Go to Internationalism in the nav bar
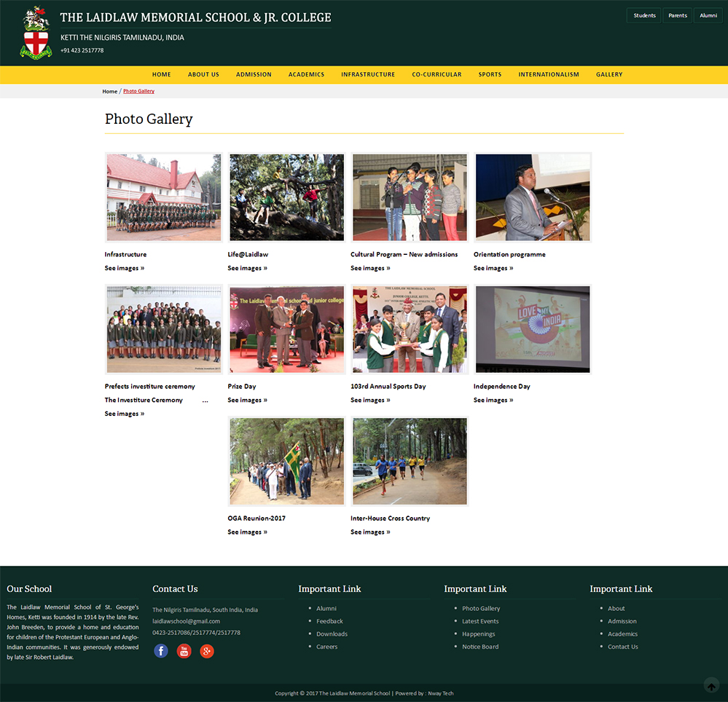The image size is (728, 702). 549,74
